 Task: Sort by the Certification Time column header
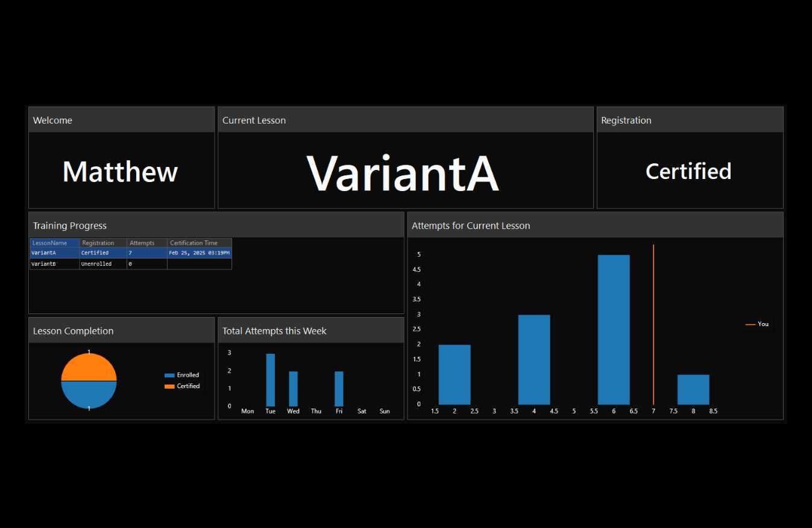click(x=200, y=243)
